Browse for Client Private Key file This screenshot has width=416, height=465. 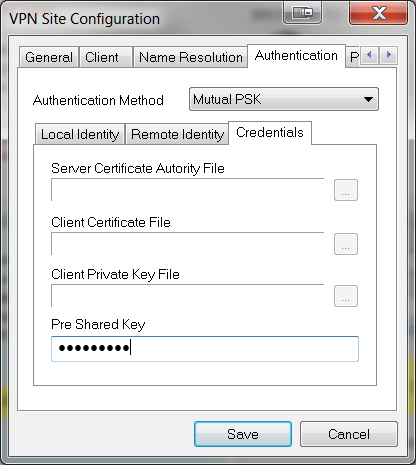[346, 296]
